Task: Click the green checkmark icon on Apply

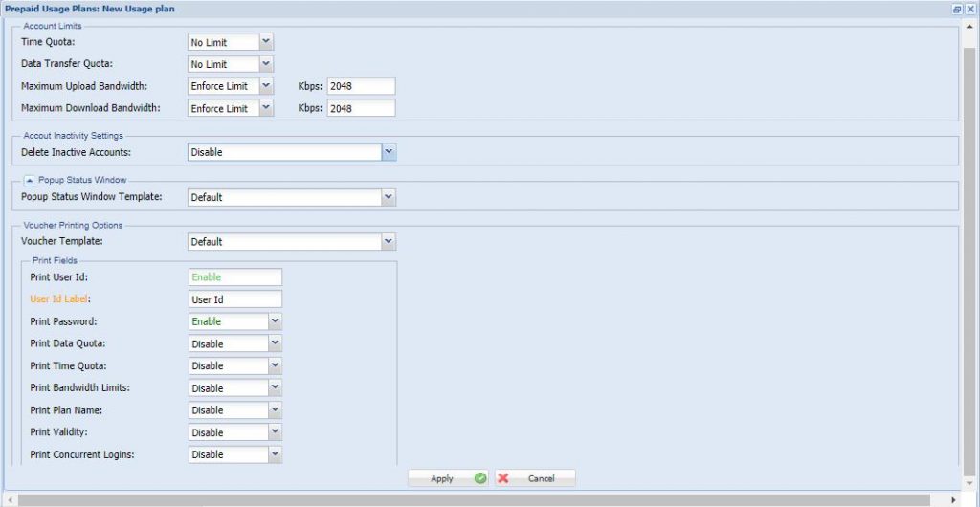Action: coord(480,478)
